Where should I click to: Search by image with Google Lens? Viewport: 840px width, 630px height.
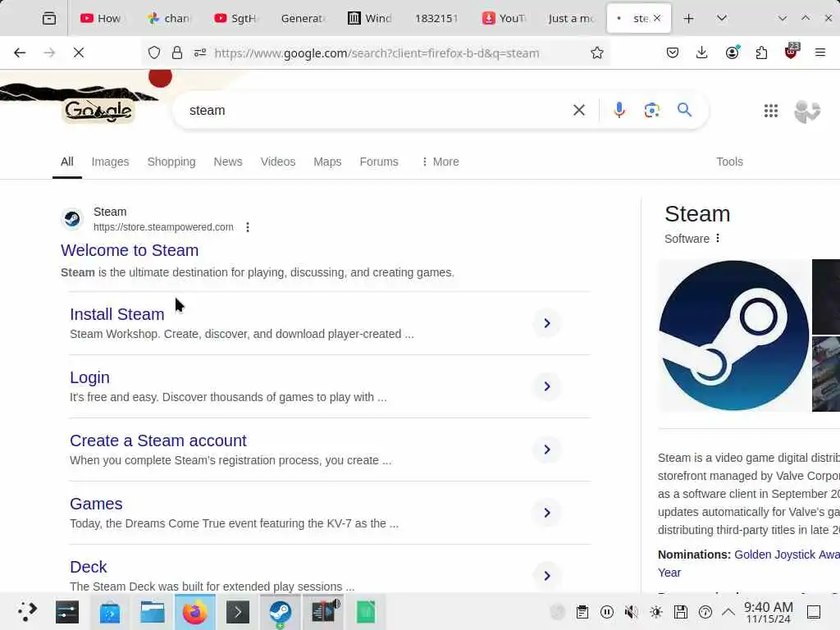click(652, 111)
